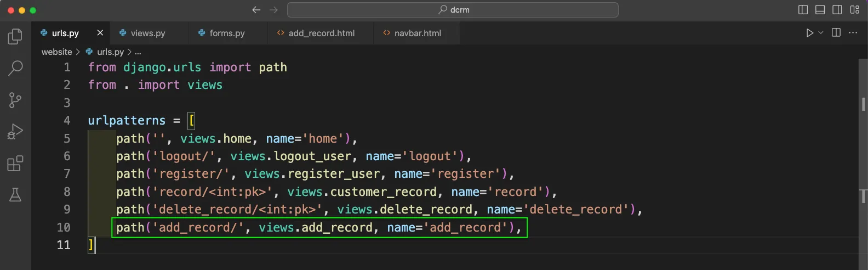Click 'views.add_record' on line 10
This screenshot has height=270, width=868.
316,228
